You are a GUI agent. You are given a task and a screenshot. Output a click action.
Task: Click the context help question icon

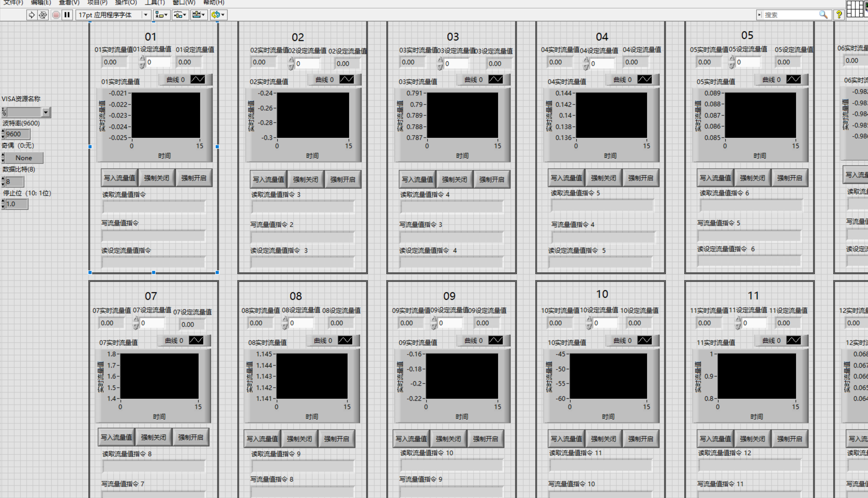pos(839,15)
